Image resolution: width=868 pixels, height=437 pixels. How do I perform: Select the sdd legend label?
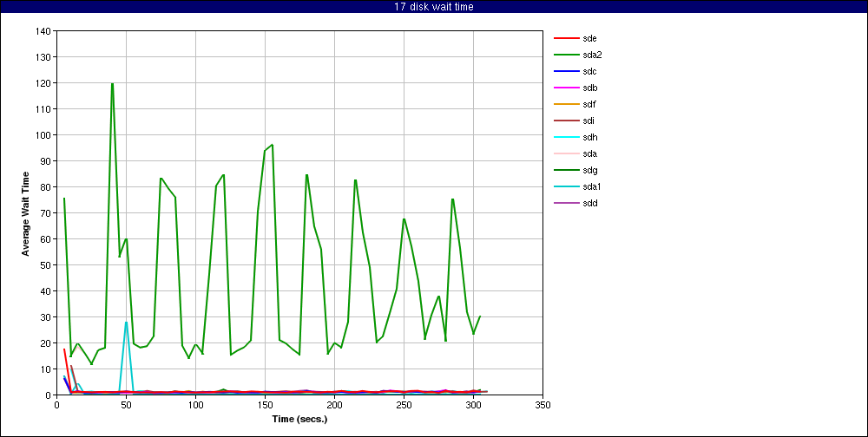(x=589, y=203)
